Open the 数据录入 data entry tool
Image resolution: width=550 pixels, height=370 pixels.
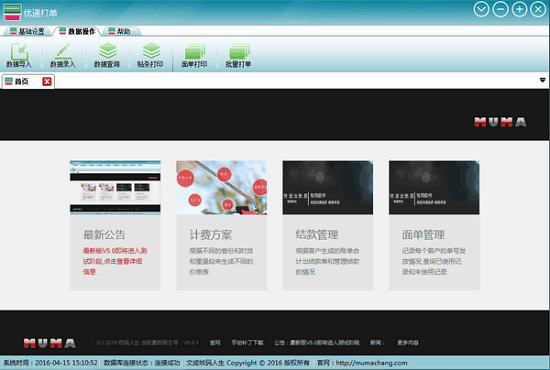tap(63, 55)
